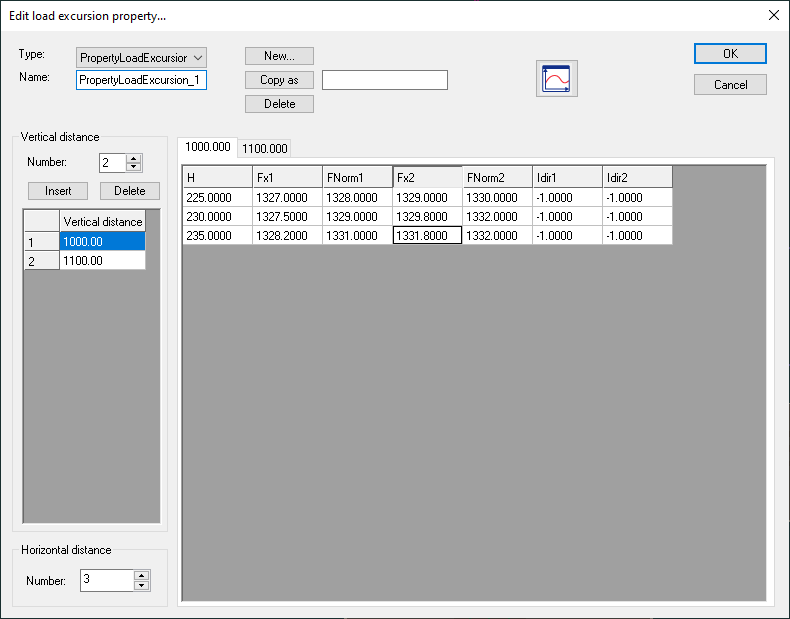Click the FNorm1 column header
790x619 pixels.
pos(357,177)
